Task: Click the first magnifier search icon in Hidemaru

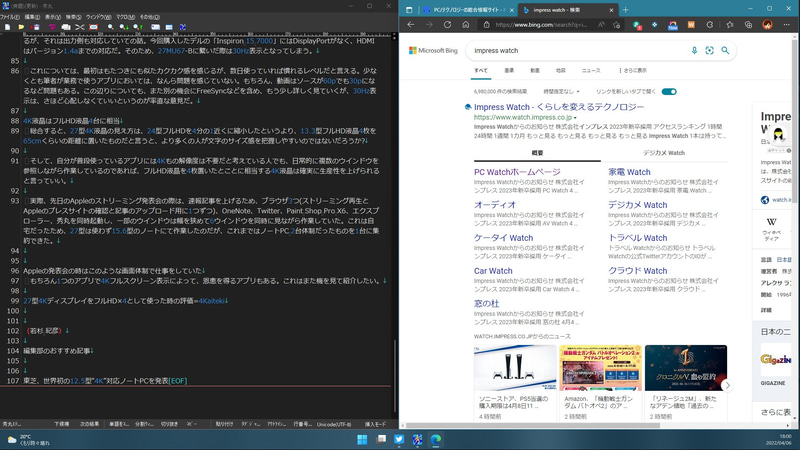Action: click(x=110, y=27)
